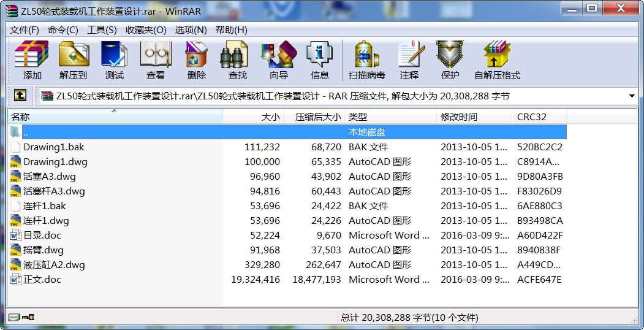Screen dimensions: 644x330
Task: Select the Drawing1.dwg file name
Action: click(x=55, y=161)
